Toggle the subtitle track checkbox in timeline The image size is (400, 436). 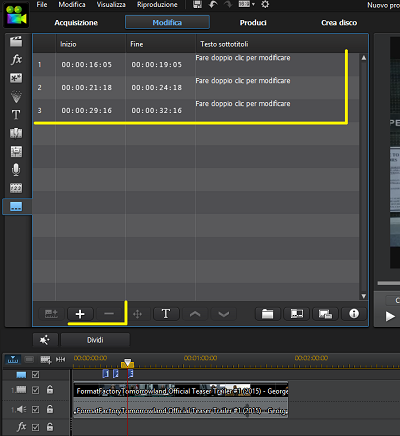point(36,375)
